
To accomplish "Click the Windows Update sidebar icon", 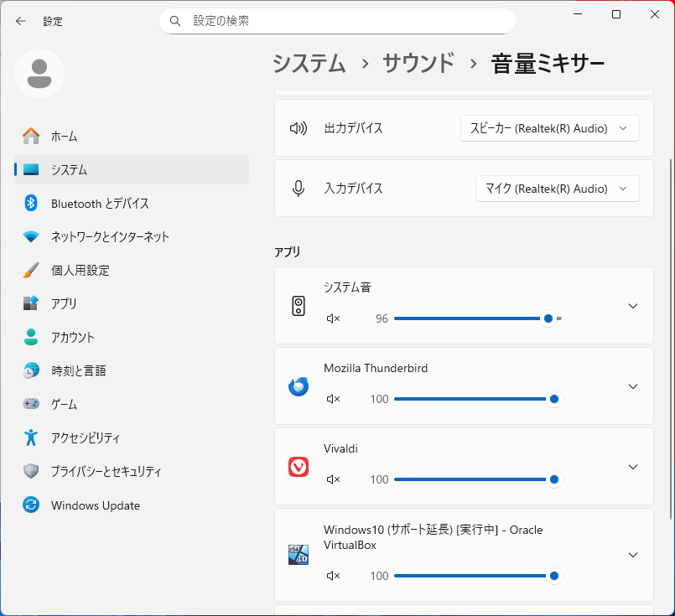I will pos(31,505).
